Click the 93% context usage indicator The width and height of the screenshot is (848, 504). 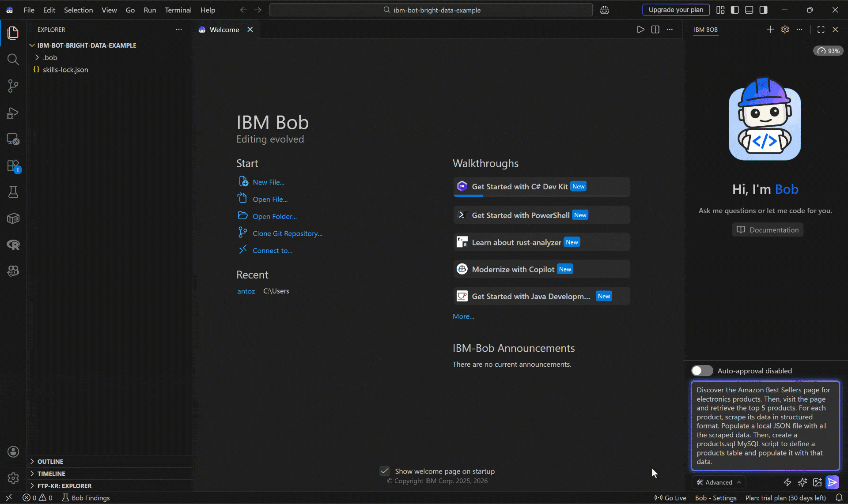[828, 51]
